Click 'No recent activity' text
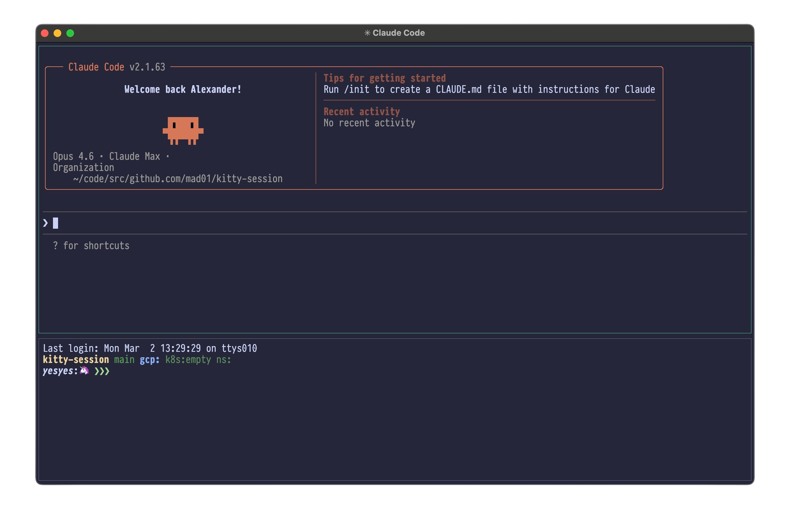Viewport: 790px width, 532px height. pyautogui.click(x=369, y=123)
